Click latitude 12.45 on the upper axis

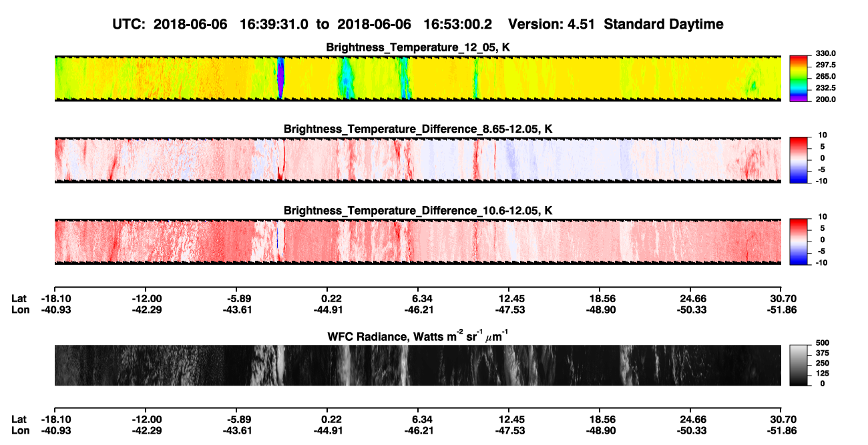(510, 298)
